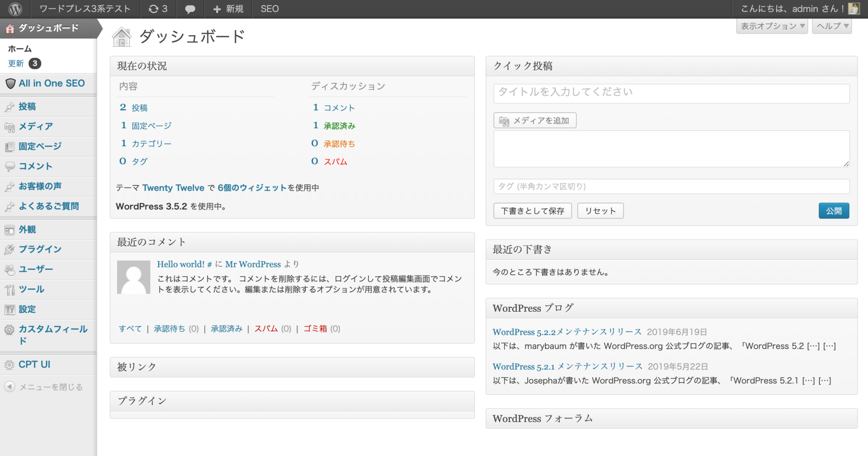Screen dimensions: 868x456
Task: Click メニューを閉じる to collapse menu
Action: point(51,387)
